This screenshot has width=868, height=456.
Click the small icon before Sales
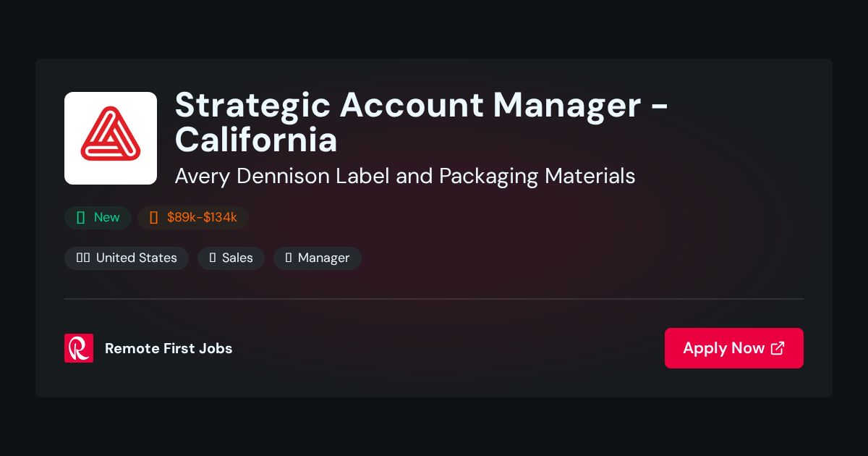pyautogui.click(x=213, y=258)
